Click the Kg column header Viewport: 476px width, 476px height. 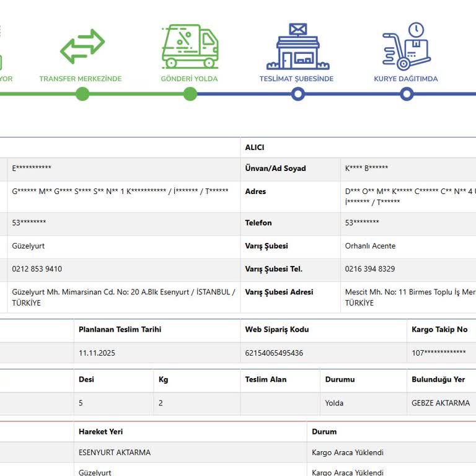click(x=163, y=380)
